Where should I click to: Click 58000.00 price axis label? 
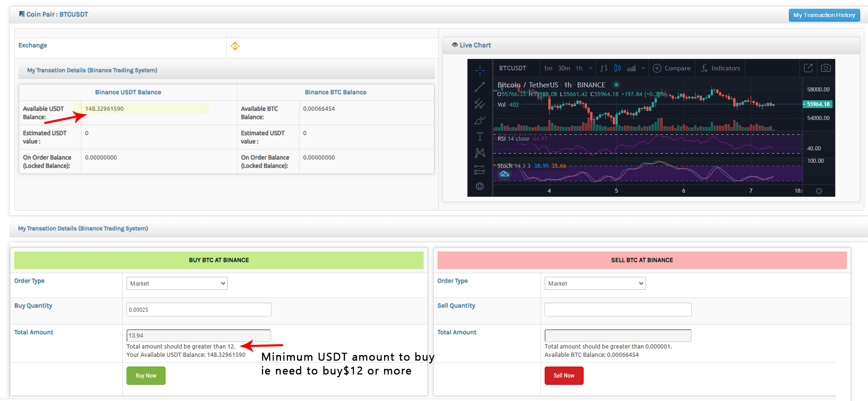pos(818,90)
